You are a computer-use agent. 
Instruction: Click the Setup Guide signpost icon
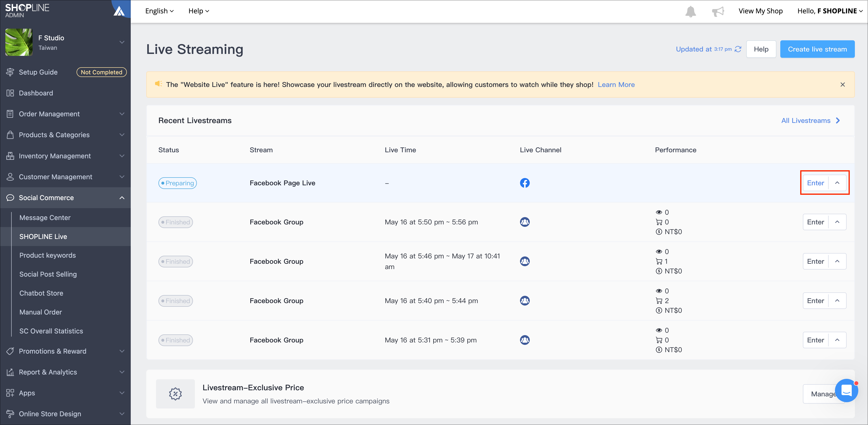click(10, 72)
